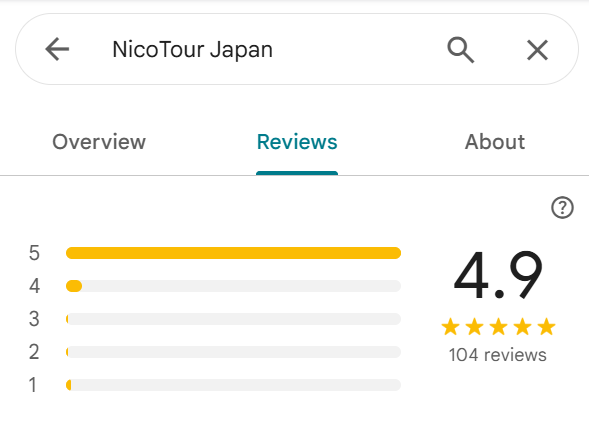The height and width of the screenshot is (421, 589).
Task: Click the five gold stars row
Action: pyautogui.click(x=498, y=326)
